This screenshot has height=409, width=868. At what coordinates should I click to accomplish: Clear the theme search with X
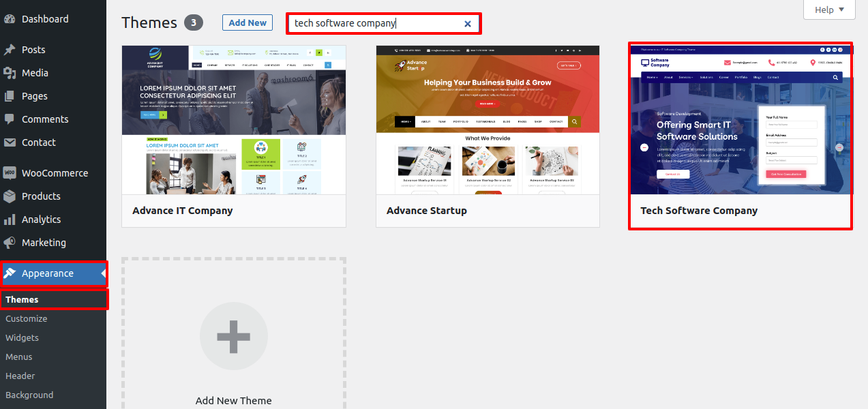tap(468, 24)
